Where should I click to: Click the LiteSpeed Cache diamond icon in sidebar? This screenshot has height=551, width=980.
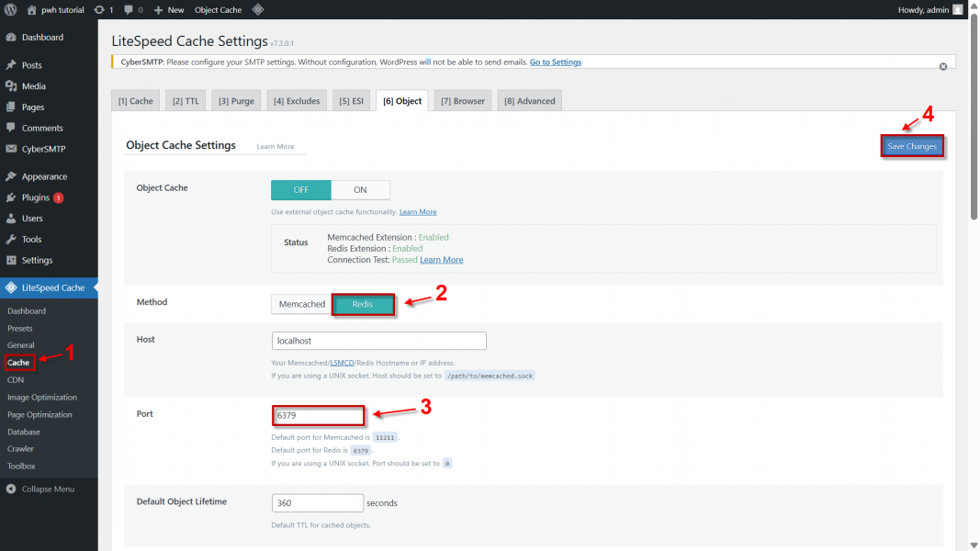click(x=11, y=287)
